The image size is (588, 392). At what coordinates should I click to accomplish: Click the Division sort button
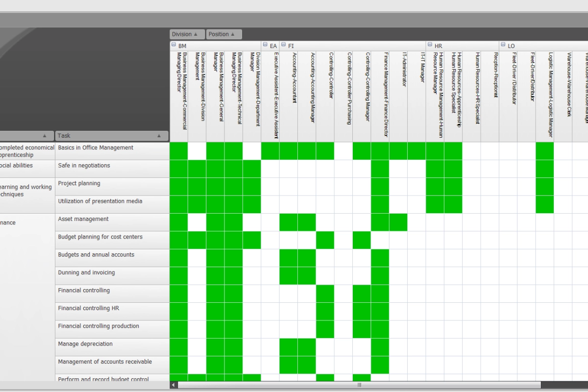coord(185,34)
